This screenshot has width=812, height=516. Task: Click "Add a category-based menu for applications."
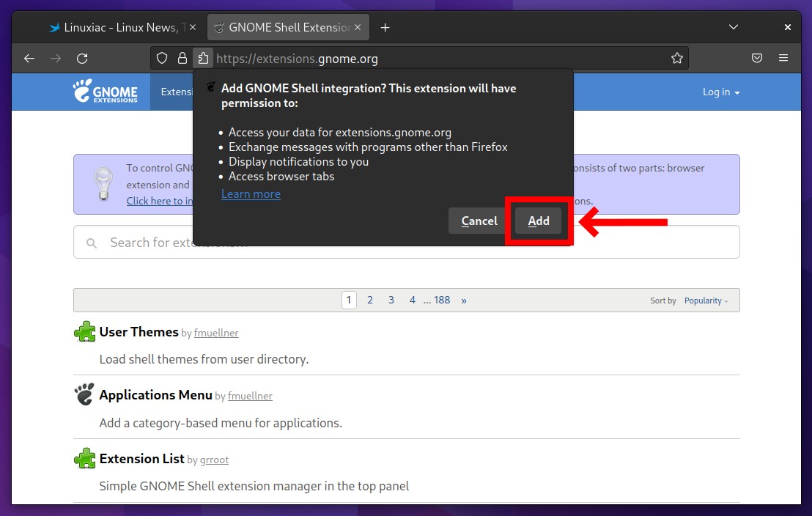click(x=221, y=423)
